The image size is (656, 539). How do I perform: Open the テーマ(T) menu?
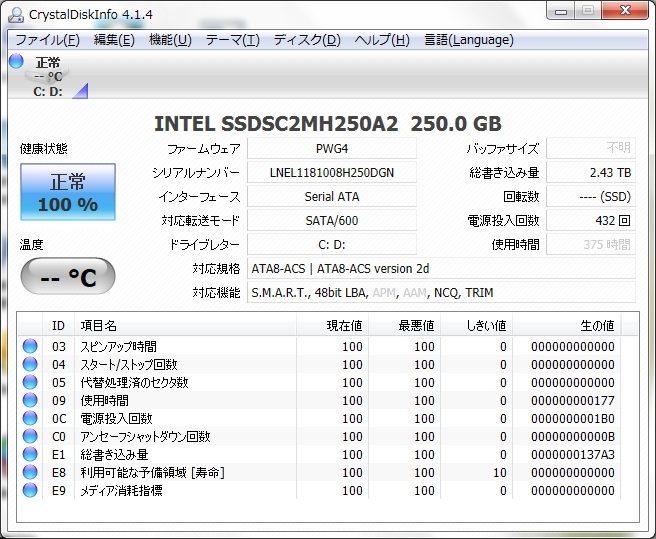tap(232, 40)
